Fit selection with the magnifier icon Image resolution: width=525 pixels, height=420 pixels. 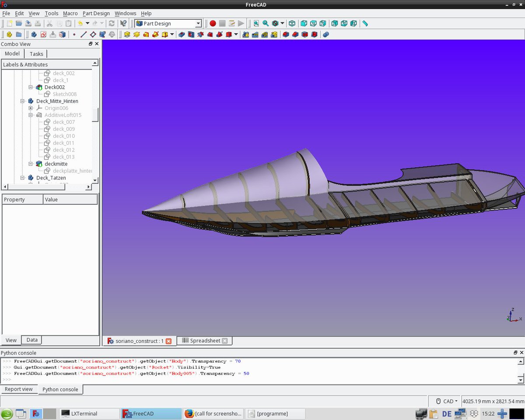266,23
